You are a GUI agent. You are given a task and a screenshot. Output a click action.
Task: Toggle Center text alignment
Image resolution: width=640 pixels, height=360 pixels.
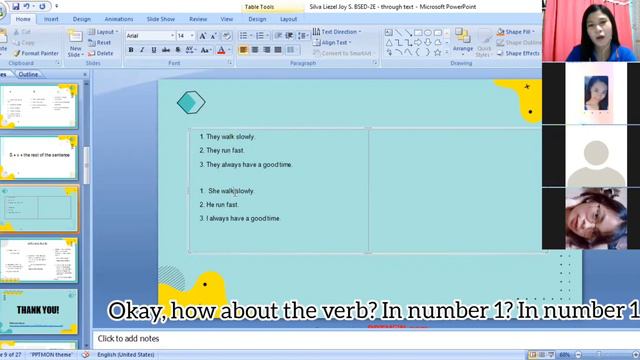click(255, 50)
